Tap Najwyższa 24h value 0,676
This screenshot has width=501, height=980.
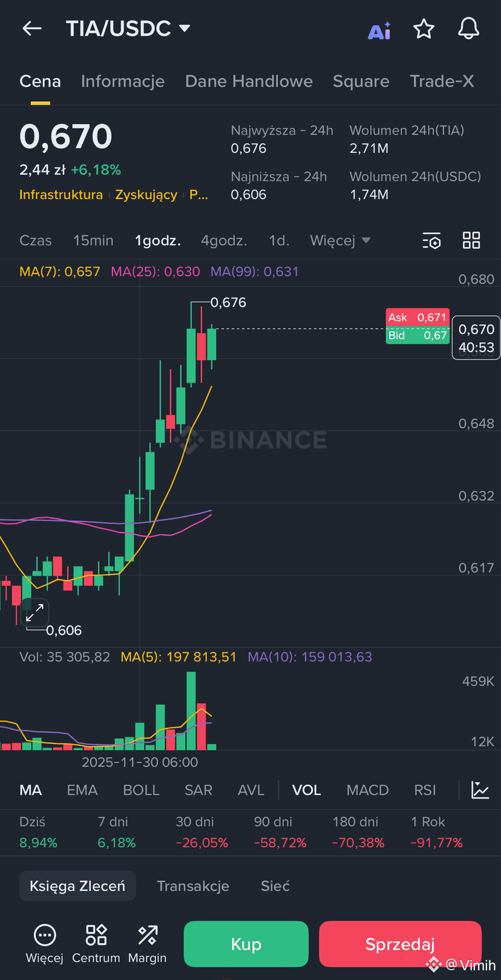point(249,149)
